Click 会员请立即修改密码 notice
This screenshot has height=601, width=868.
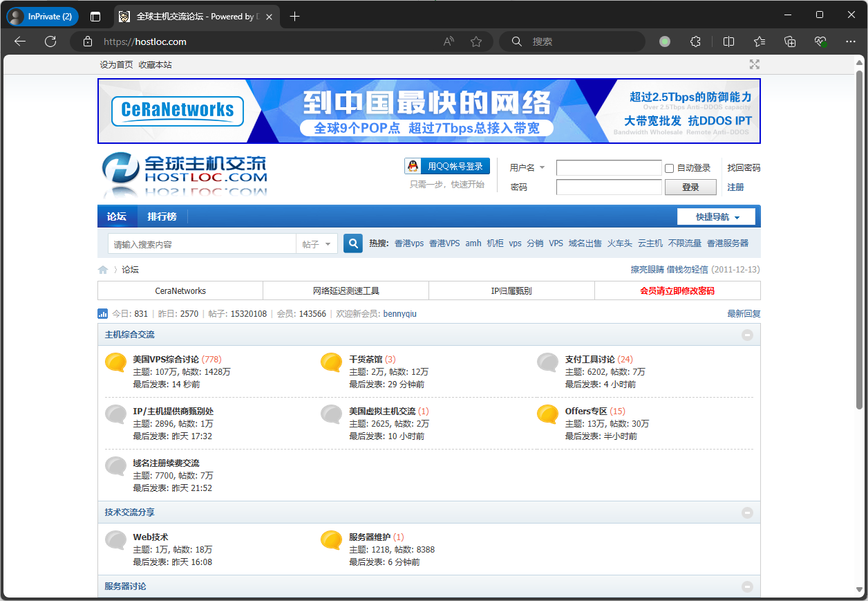[677, 291]
